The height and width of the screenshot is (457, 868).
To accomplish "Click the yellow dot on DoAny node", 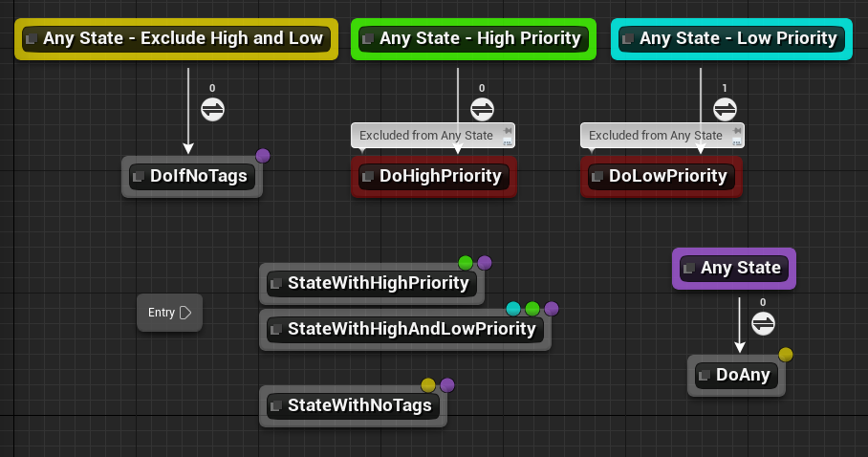I will pos(786,355).
